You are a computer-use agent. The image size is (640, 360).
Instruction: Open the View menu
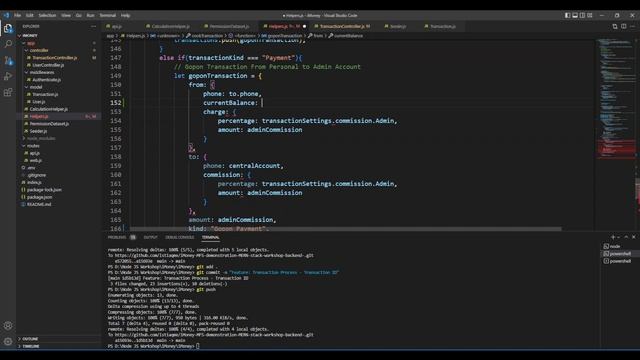[66, 15]
